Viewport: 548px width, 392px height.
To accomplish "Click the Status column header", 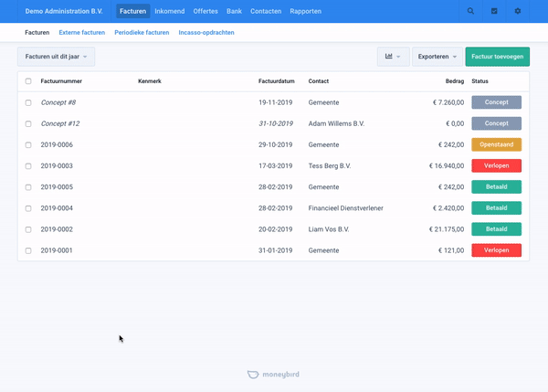I will 479,81.
